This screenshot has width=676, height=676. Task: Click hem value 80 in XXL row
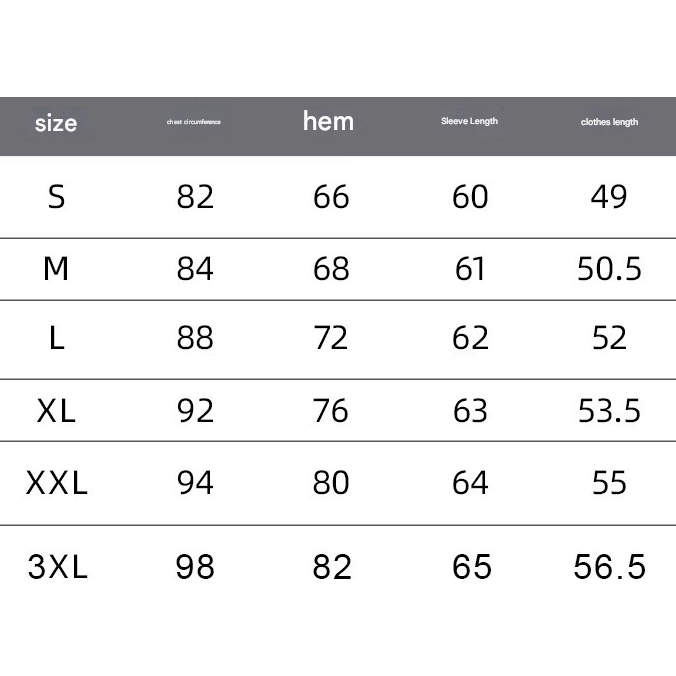[331, 484]
